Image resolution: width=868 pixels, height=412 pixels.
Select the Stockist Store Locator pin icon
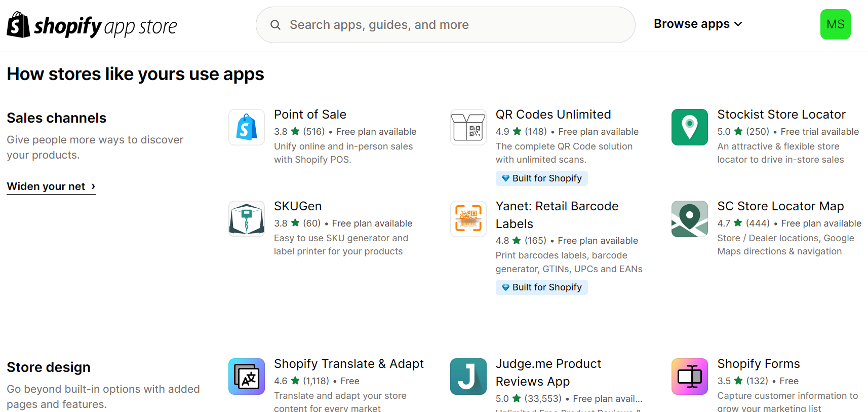tap(689, 127)
